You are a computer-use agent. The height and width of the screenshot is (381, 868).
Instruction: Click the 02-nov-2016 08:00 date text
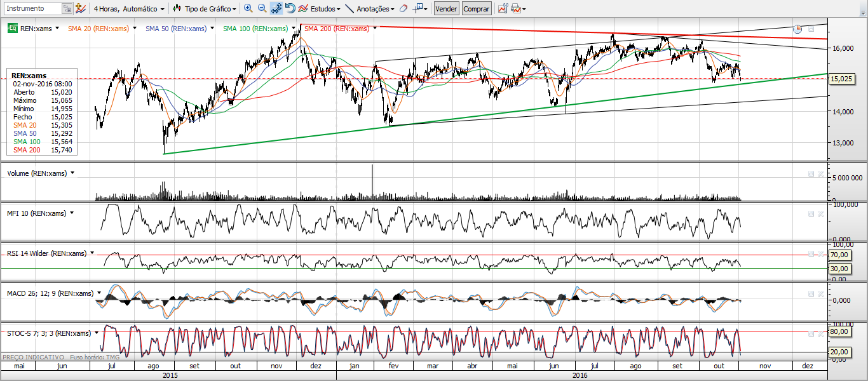point(43,84)
